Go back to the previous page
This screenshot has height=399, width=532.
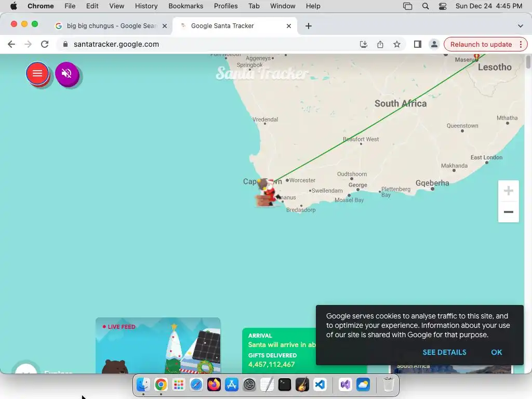(11, 44)
